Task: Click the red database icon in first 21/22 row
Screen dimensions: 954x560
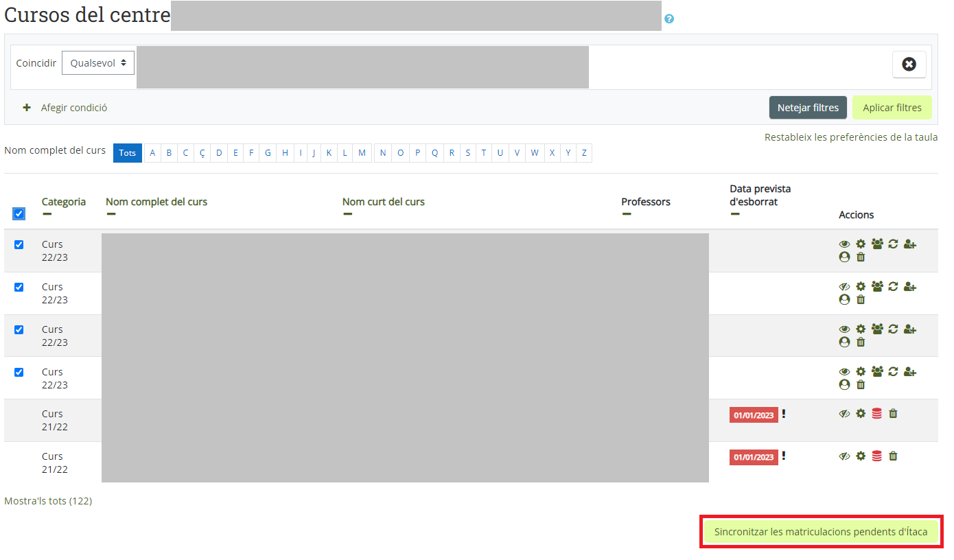Action: point(876,414)
